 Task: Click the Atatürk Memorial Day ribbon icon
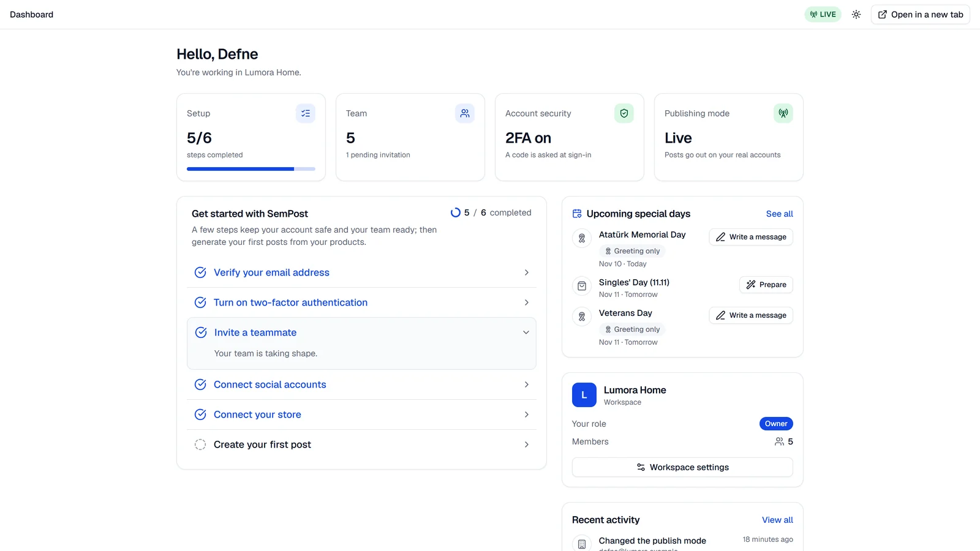pos(582,238)
